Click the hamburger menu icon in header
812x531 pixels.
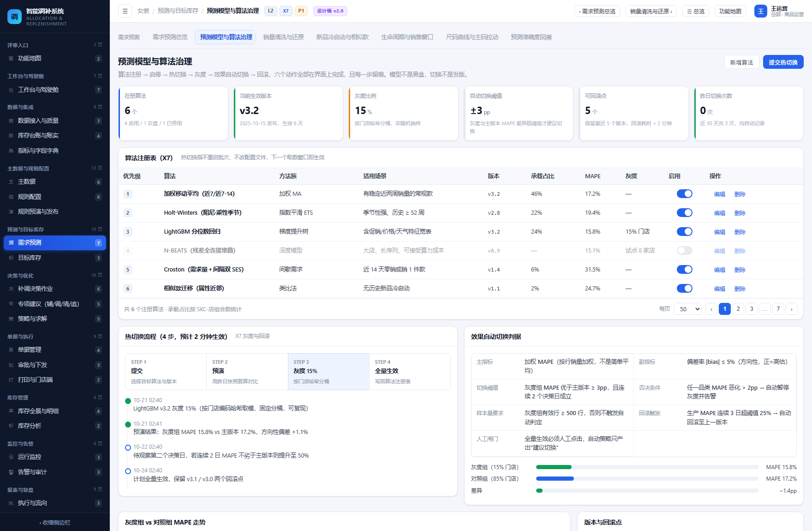(x=125, y=11)
